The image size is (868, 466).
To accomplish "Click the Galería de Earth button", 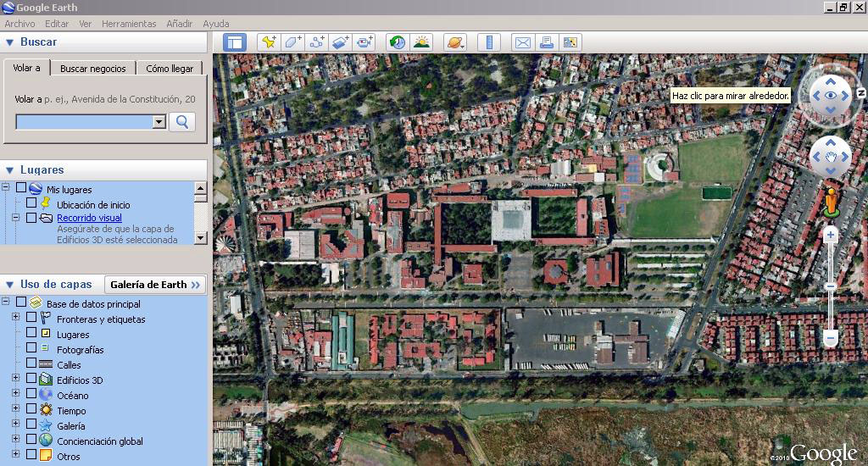I will click(155, 285).
